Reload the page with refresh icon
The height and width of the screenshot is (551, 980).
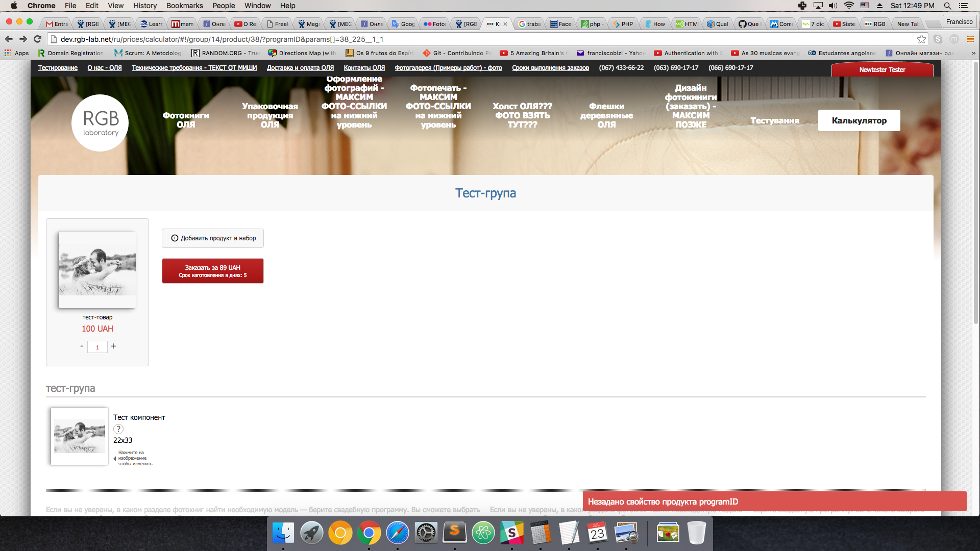[x=37, y=39]
